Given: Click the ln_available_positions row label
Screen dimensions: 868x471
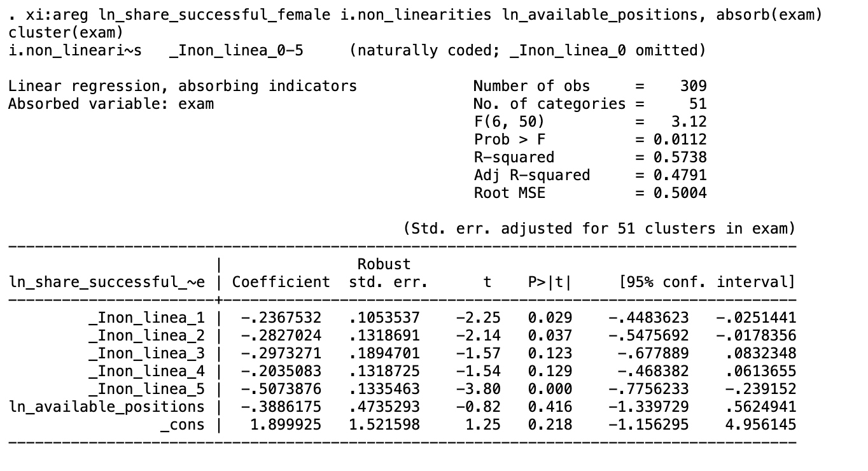Looking at the screenshot, I should pos(107,407).
